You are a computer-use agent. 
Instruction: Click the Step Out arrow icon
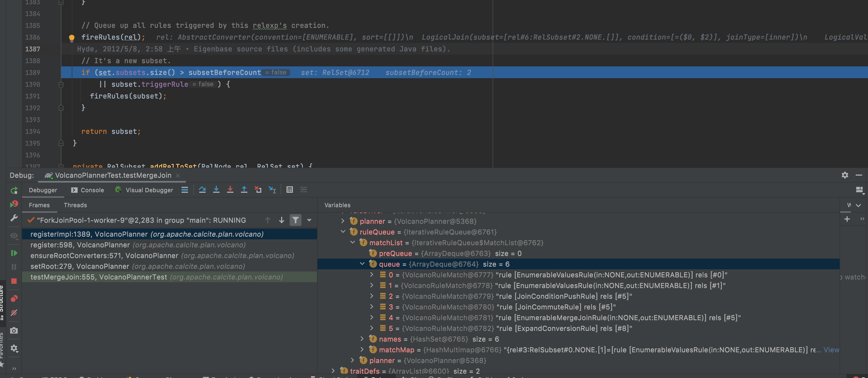click(x=244, y=190)
